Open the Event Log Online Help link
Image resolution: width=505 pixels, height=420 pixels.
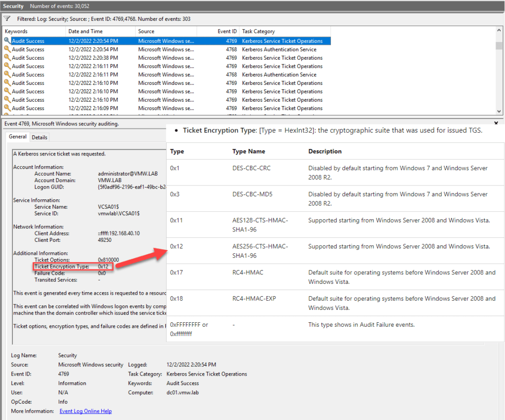(x=86, y=411)
